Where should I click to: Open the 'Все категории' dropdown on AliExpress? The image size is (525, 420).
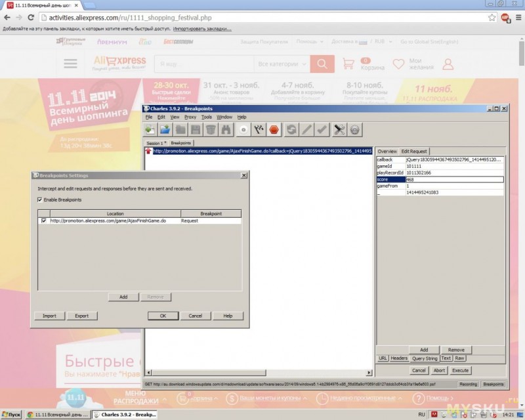point(282,64)
